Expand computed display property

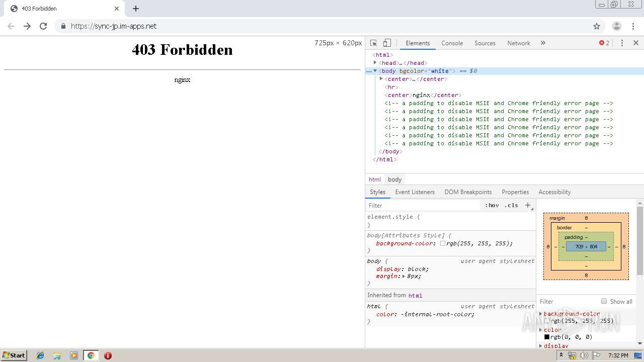541,346
